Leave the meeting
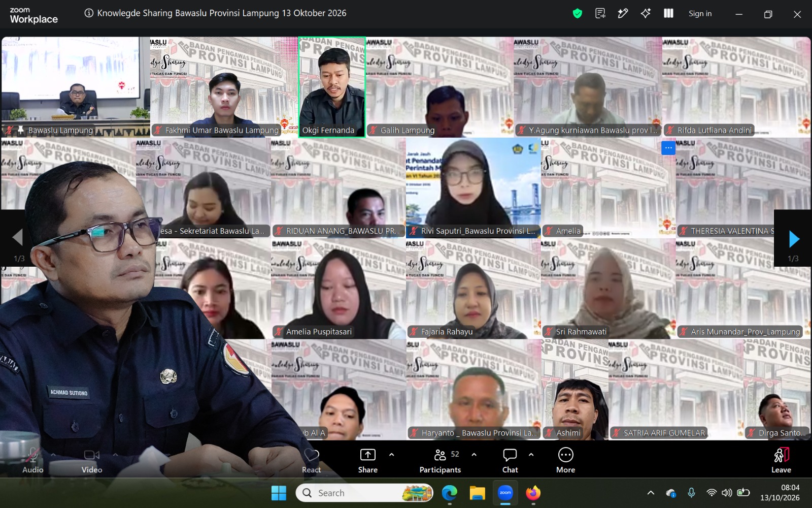This screenshot has width=812, height=508. [x=781, y=461]
